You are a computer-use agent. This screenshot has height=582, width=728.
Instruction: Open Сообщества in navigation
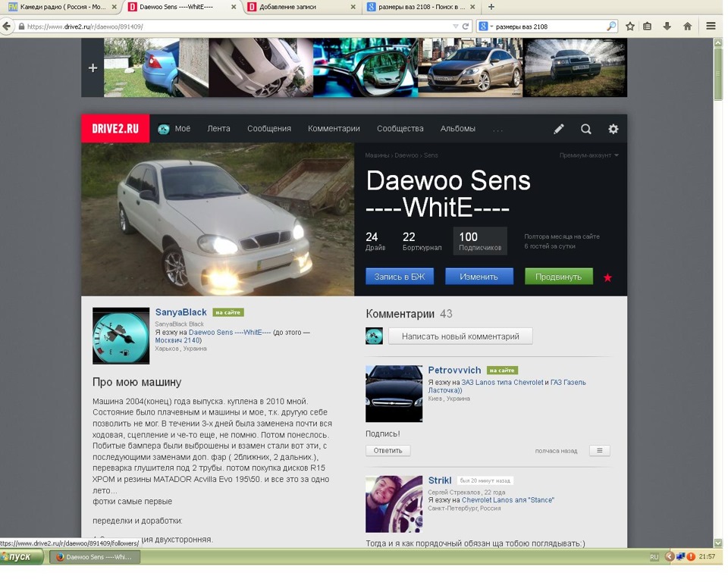click(x=400, y=129)
